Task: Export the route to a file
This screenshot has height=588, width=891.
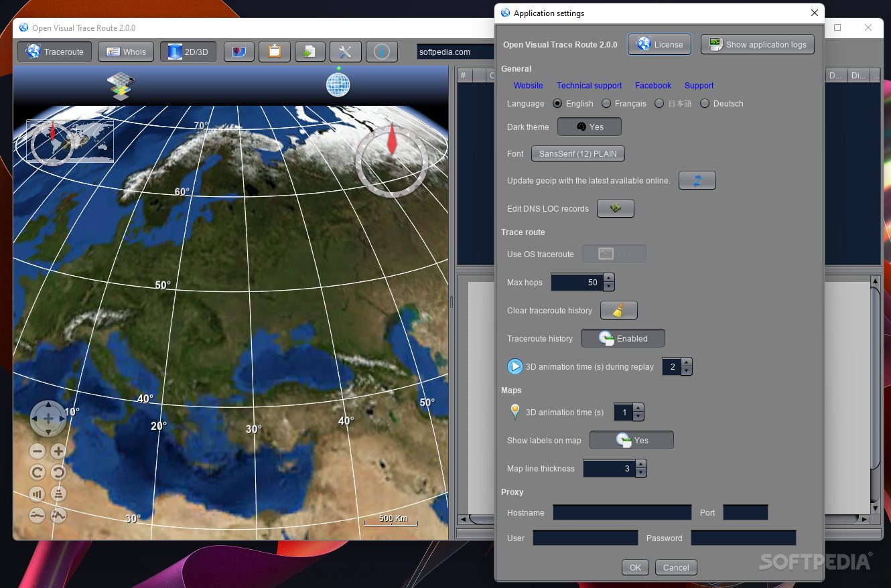Action: pos(310,52)
